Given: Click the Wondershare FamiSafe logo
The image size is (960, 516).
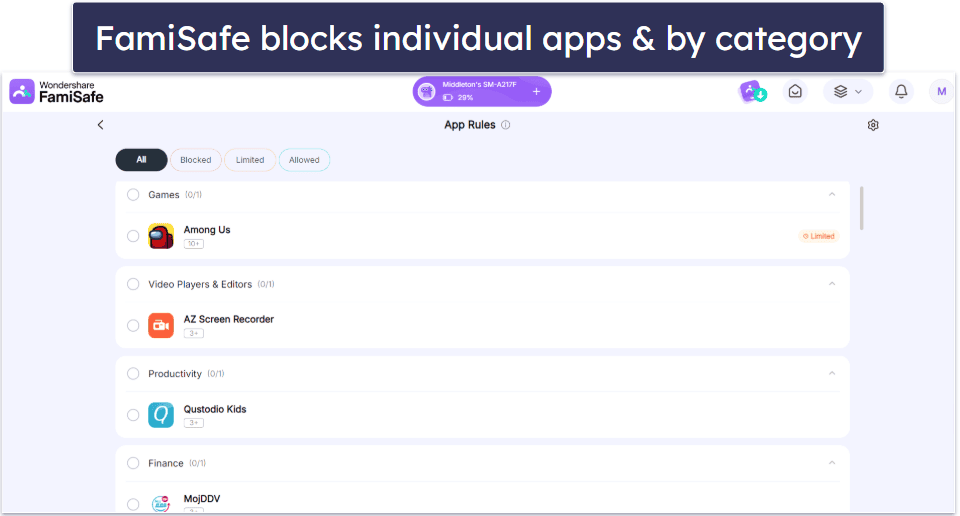Looking at the screenshot, I should click(56, 92).
